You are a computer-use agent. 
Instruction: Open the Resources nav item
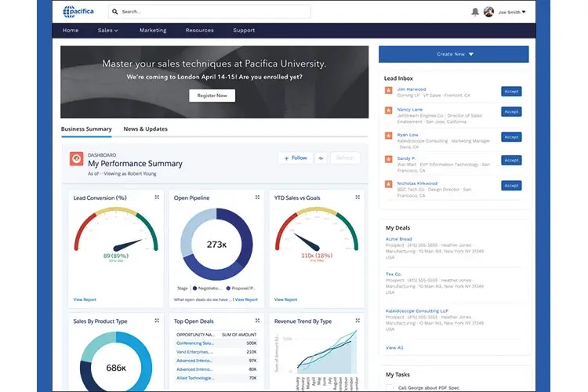pos(199,31)
